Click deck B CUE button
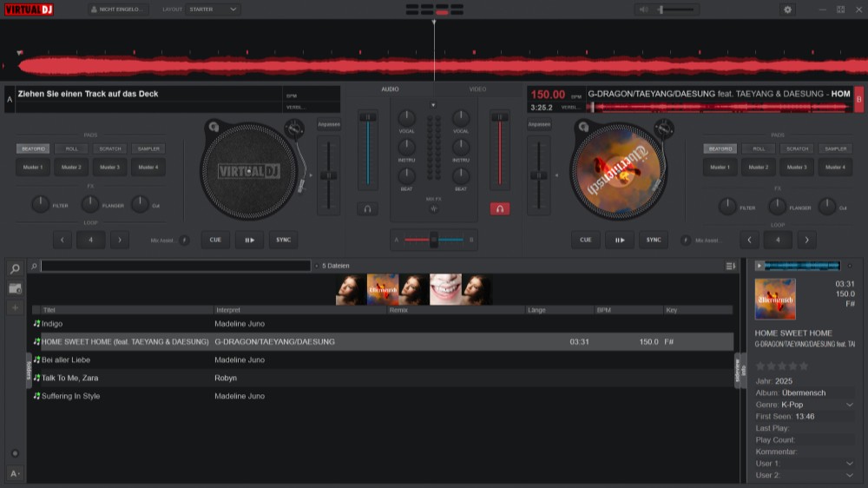 (x=586, y=240)
